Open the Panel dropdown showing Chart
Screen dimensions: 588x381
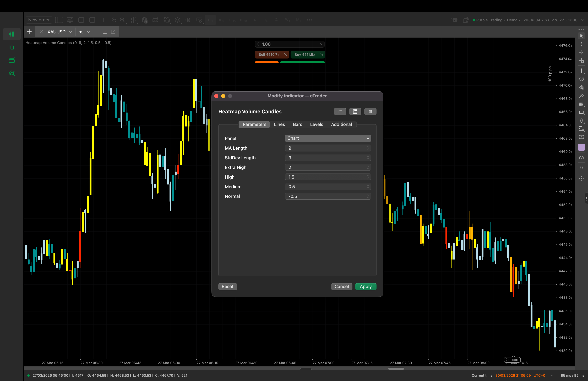click(328, 138)
